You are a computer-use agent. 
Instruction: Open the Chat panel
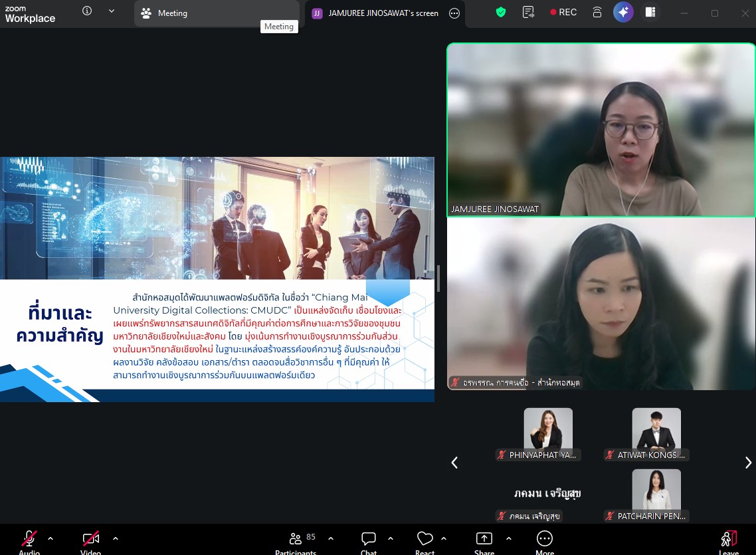[x=369, y=539]
